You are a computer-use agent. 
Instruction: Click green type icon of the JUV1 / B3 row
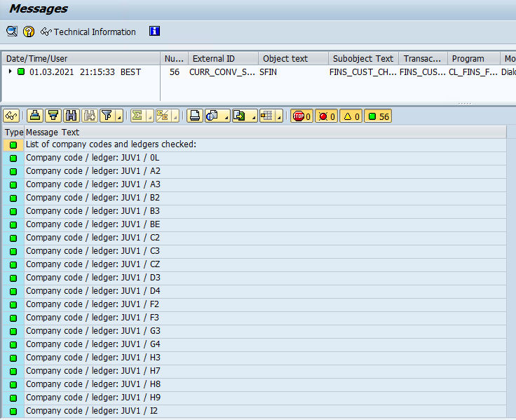(x=13, y=211)
